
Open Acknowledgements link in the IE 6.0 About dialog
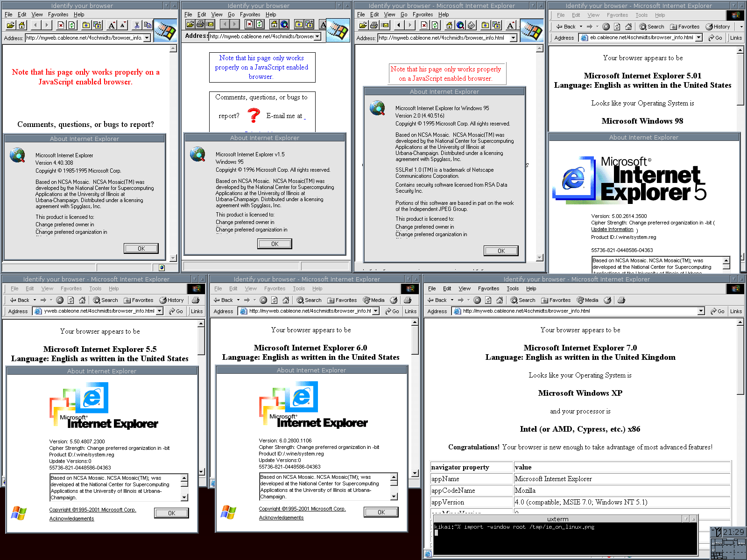[x=281, y=518]
